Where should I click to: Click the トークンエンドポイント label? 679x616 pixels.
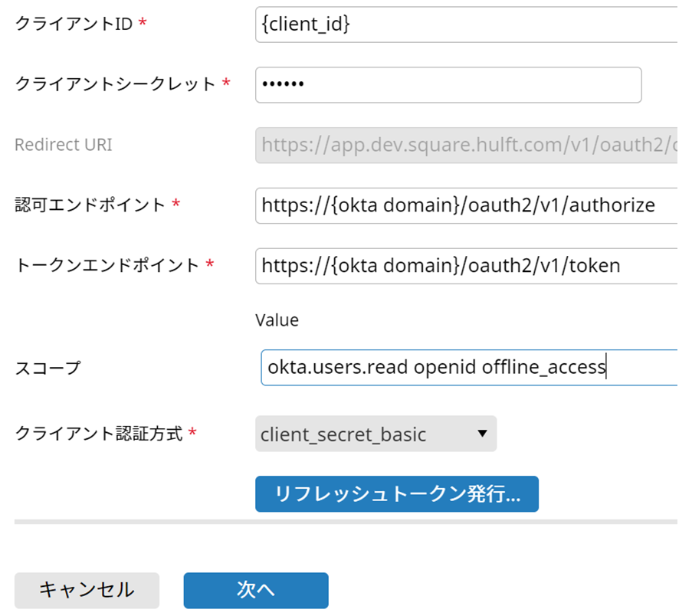click(x=107, y=266)
